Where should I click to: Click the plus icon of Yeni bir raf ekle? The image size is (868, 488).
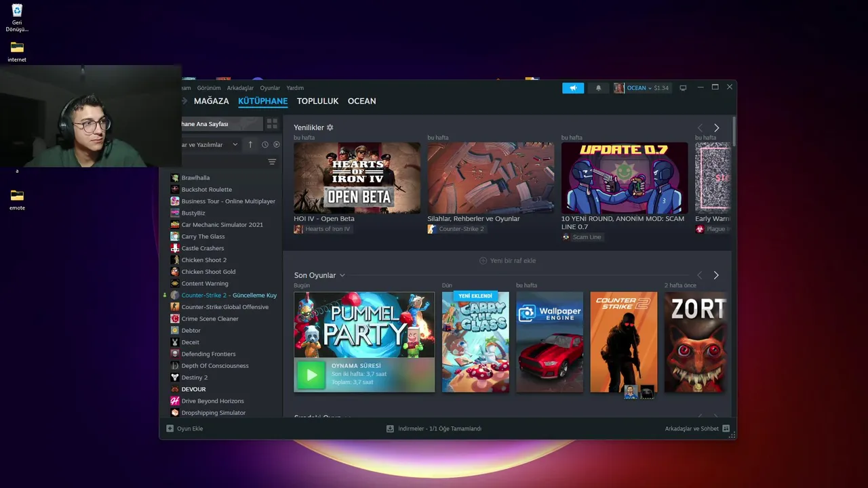(x=484, y=261)
